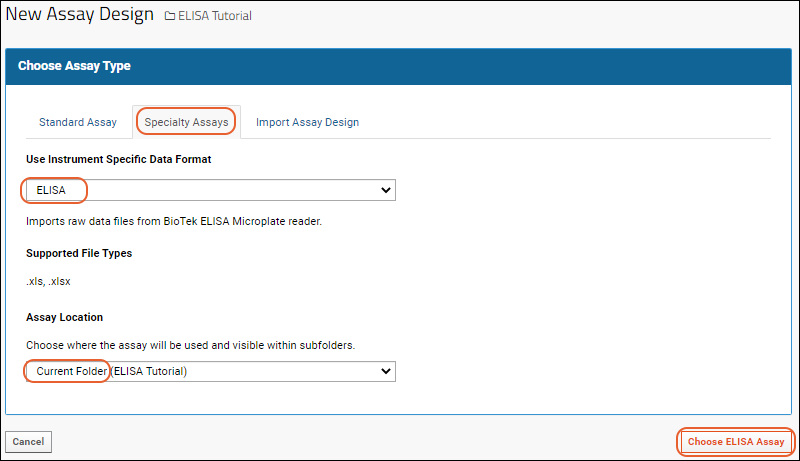The image size is (800, 461).
Task: Open the Import Assay Design tab
Action: (307, 122)
